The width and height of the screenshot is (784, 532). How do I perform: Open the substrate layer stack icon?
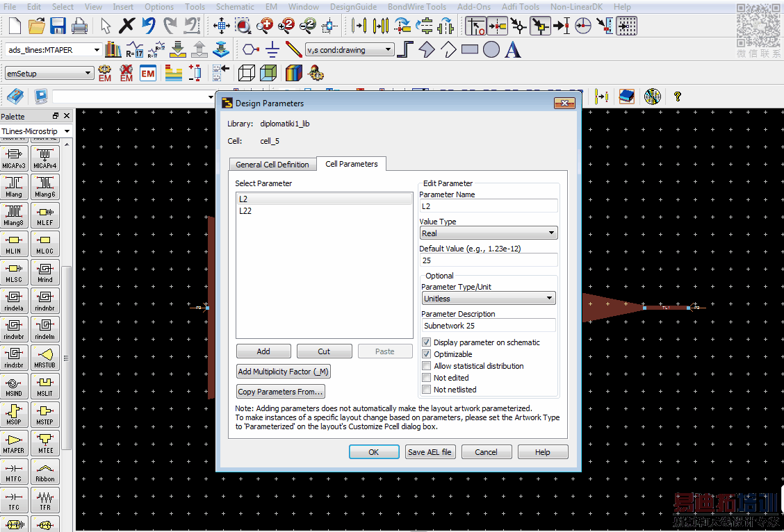[174, 74]
